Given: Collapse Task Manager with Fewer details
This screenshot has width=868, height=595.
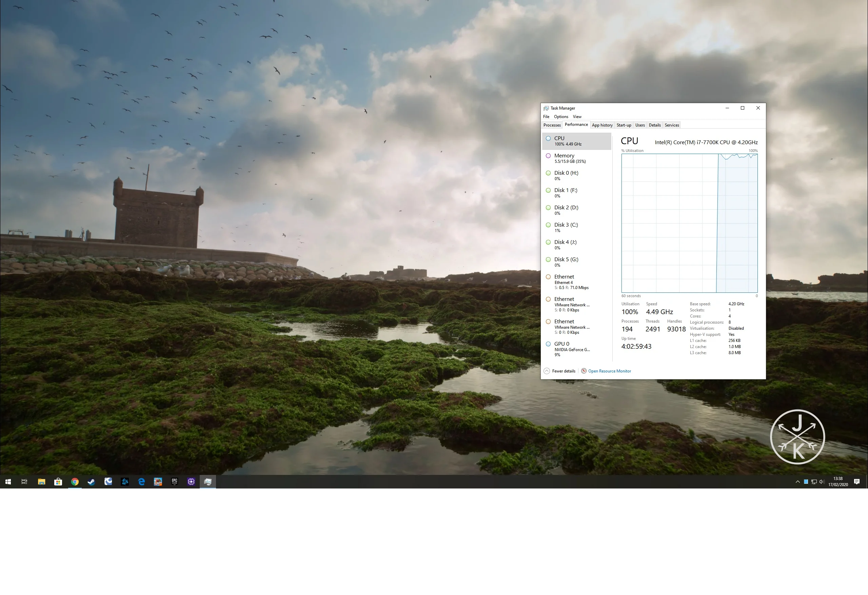Looking at the screenshot, I should [x=559, y=371].
